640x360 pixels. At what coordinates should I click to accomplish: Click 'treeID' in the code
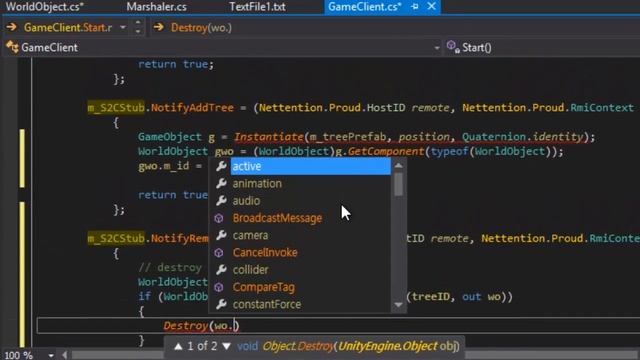431,296
